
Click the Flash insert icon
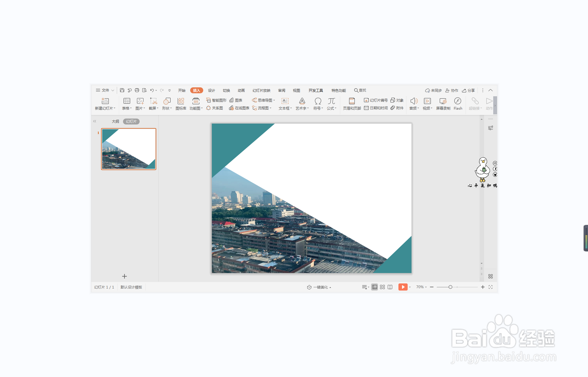click(458, 103)
